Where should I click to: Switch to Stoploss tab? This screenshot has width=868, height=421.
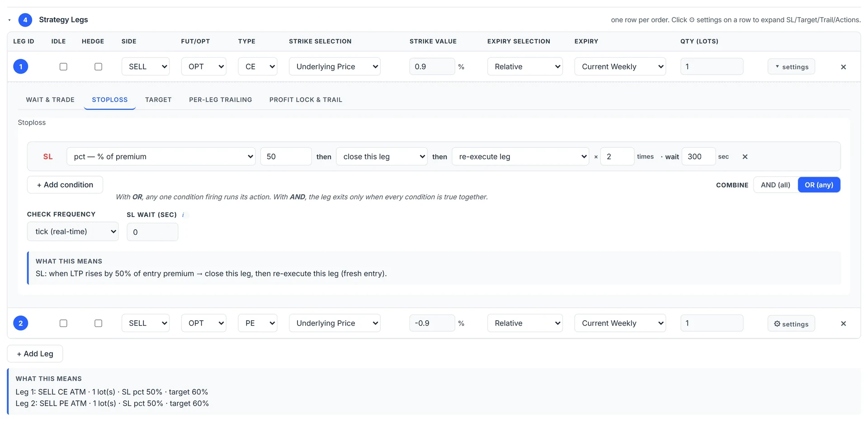coord(110,100)
